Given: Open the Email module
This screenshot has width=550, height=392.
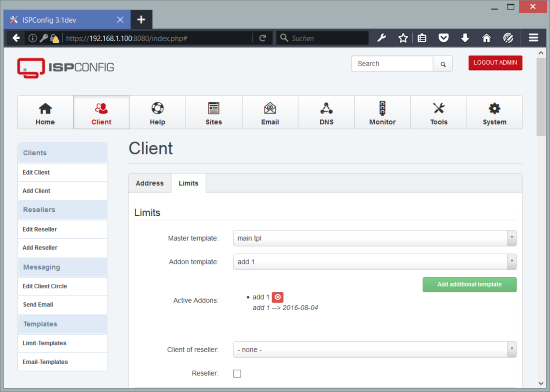Looking at the screenshot, I should pos(270,113).
